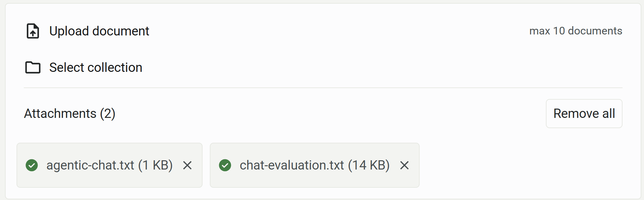This screenshot has width=644, height=200.
Task: Select the folder symbol next to Select collection
Action: click(32, 67)
